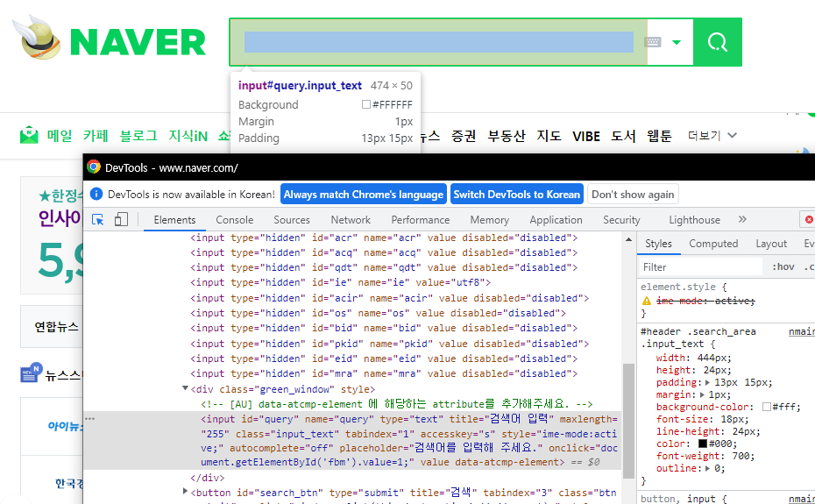This screenshot has width=815, height=504.
Task: Click the info icon in DevTools language banner
Action: point(96,194)
